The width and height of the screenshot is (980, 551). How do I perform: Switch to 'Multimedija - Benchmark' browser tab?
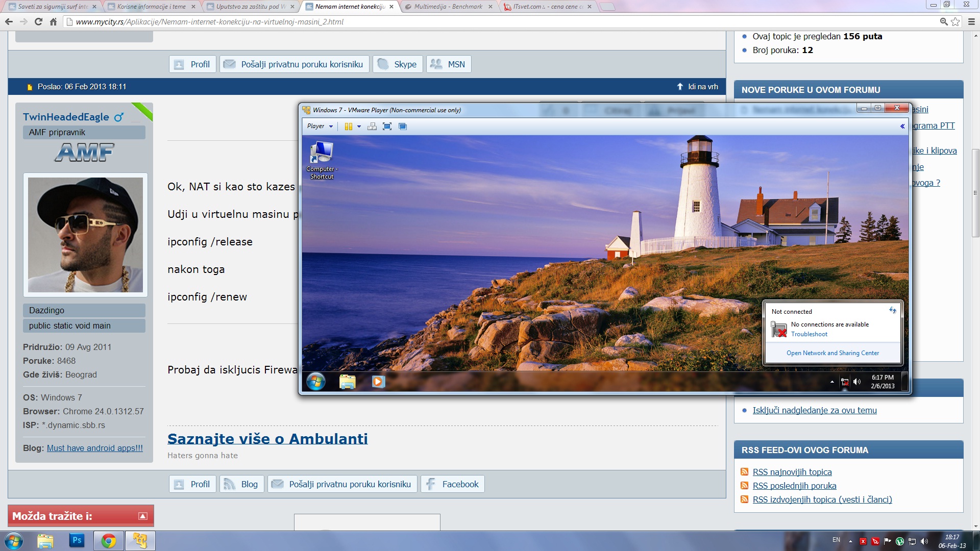(x=448, y=7)
